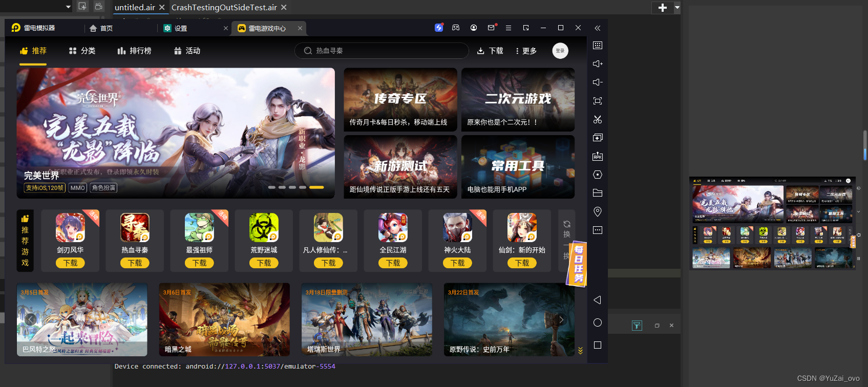
Task: Open the 每日任务 daily task banner
Action: pos(578,264)
